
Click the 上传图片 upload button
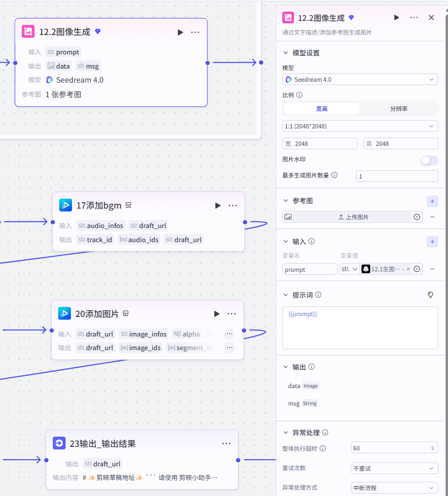click(x=353, y=217)
